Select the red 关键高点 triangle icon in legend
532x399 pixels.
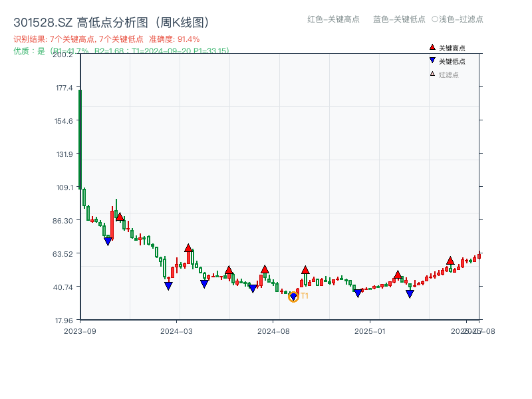tap(432, 47)
